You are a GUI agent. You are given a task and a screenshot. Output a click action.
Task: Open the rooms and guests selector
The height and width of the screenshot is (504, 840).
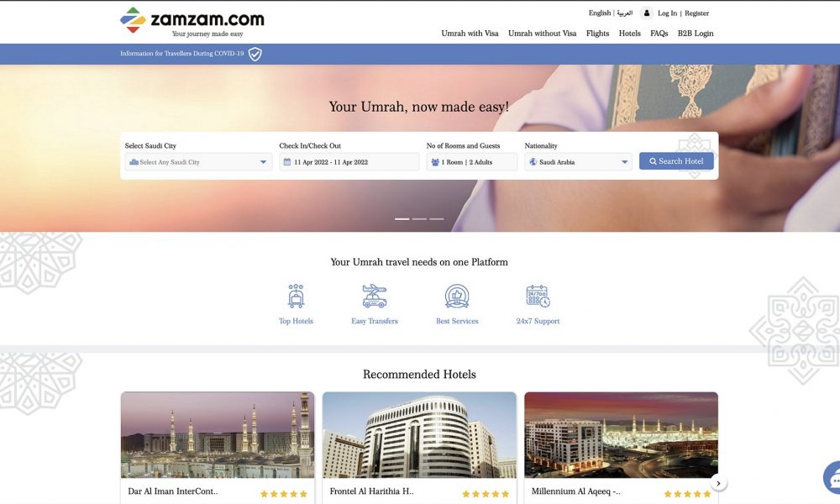tap(472, 162)
